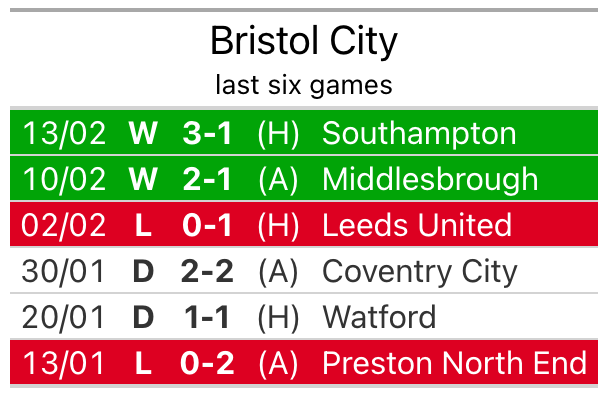Select the D result letter for Watford
Screen dimensions: 606x396
pyautogui.click(x=143, y=317)
